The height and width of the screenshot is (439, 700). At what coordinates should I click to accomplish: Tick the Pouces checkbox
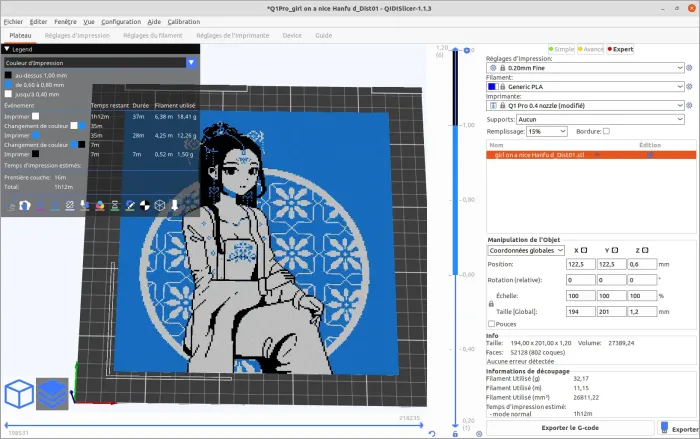pos(492,324)
